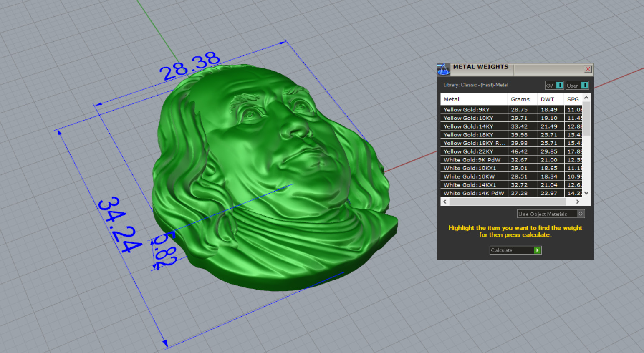Image resolution: width=644 pixels, height=353 pixels.
Task: Click the 23.97 DWT cell
Action: tap(551, 193)
